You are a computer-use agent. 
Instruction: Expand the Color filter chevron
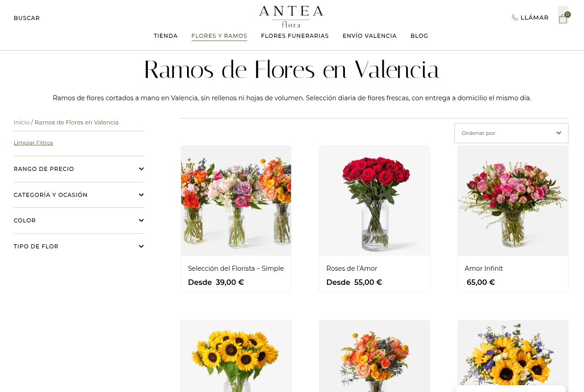(x=141, y=221)
